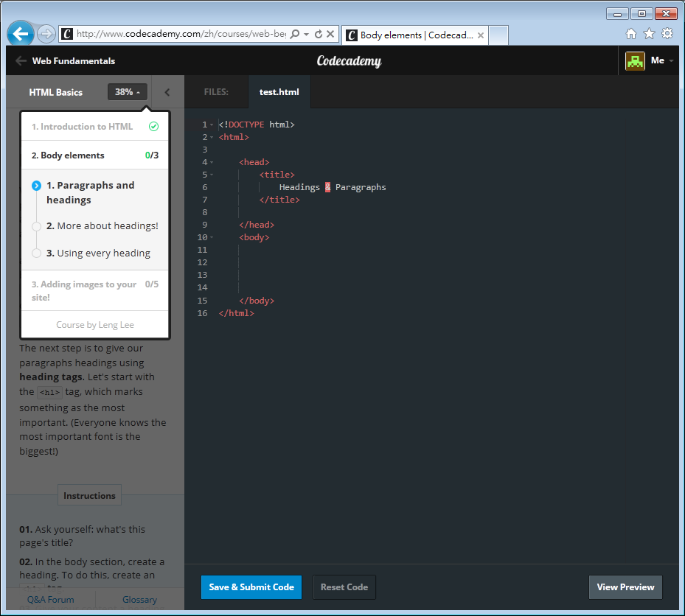Image resolution: width=685 pixels, height=616 pixels.
Task: Click the pixel avatar icon
Action: (635, 60)
